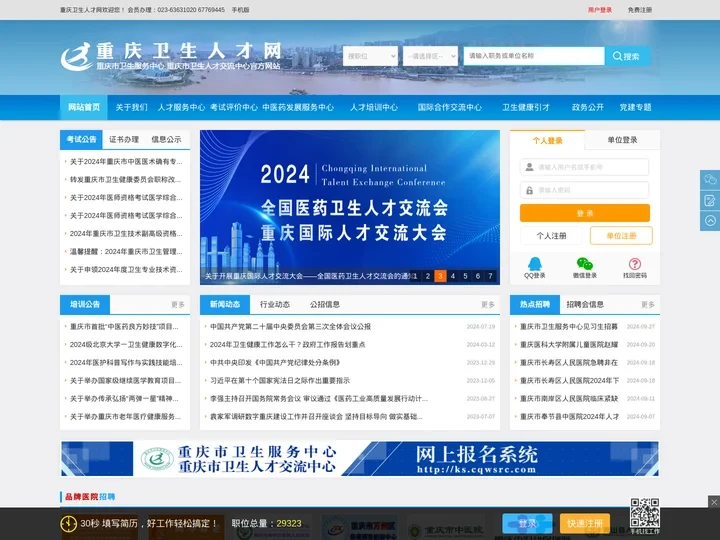Click blue 登录 button in bottom bar
Viewport: 720px width, 540px height.
(527, 523)
